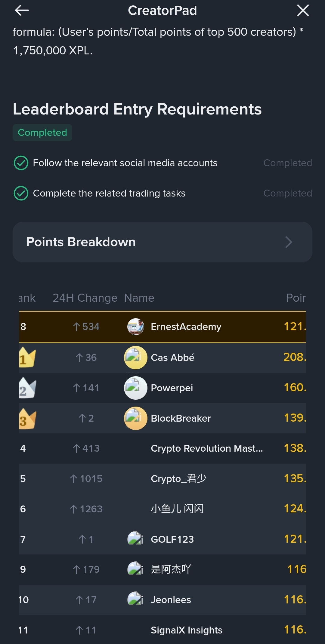Image resolution: width=325 pixels, height=644 pixels.
Task: Tap the 24H Change column header
Action: (x=85, y=298)
